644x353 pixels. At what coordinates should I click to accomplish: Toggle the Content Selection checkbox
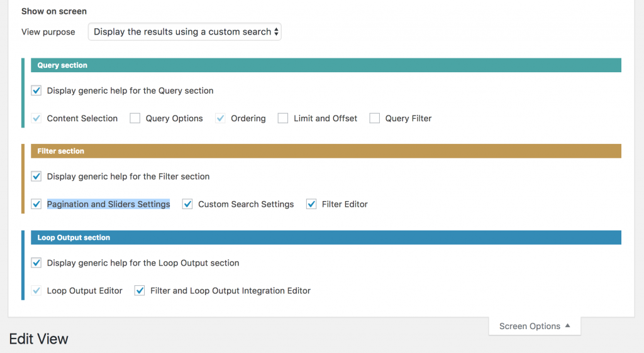pyautogui.click(x=36, y=119)
